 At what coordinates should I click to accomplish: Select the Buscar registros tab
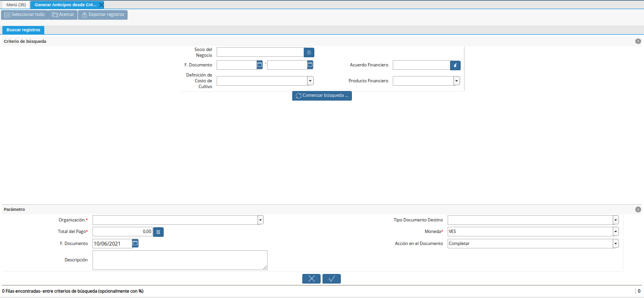coord(23,30)
